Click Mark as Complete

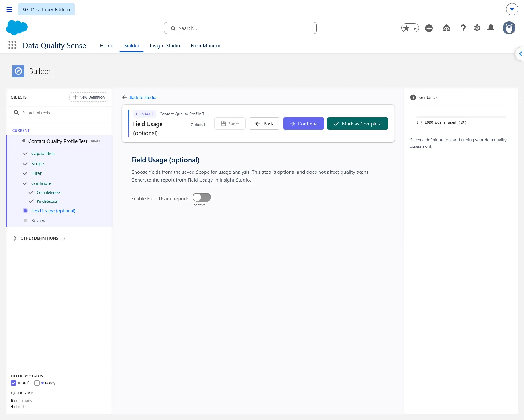(358, 124)
